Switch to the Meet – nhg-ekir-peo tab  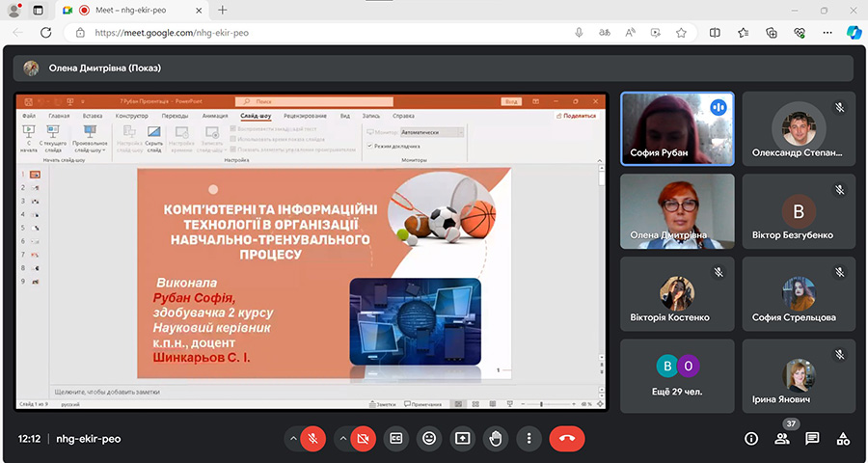130,10
